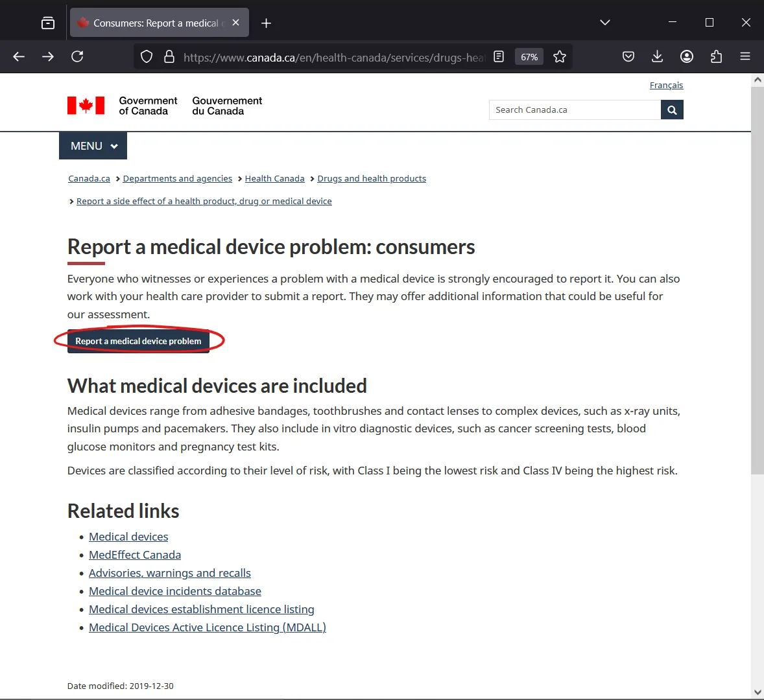Go forward one page in Firefox

[x=48, y=57]
